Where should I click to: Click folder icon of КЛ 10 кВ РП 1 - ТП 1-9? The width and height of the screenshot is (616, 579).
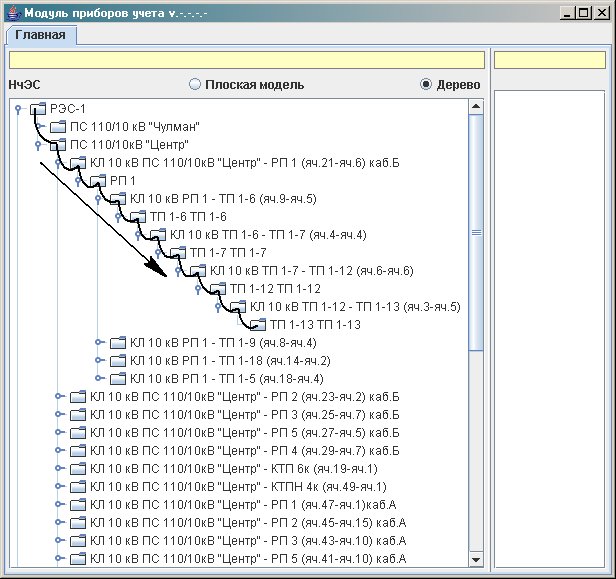point(118,343)
